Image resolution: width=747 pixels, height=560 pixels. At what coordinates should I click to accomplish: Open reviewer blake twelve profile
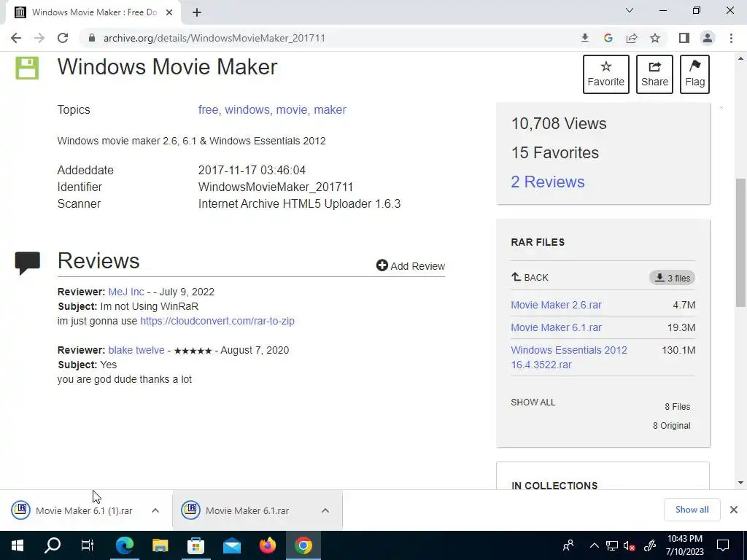(x=136, y=350)
